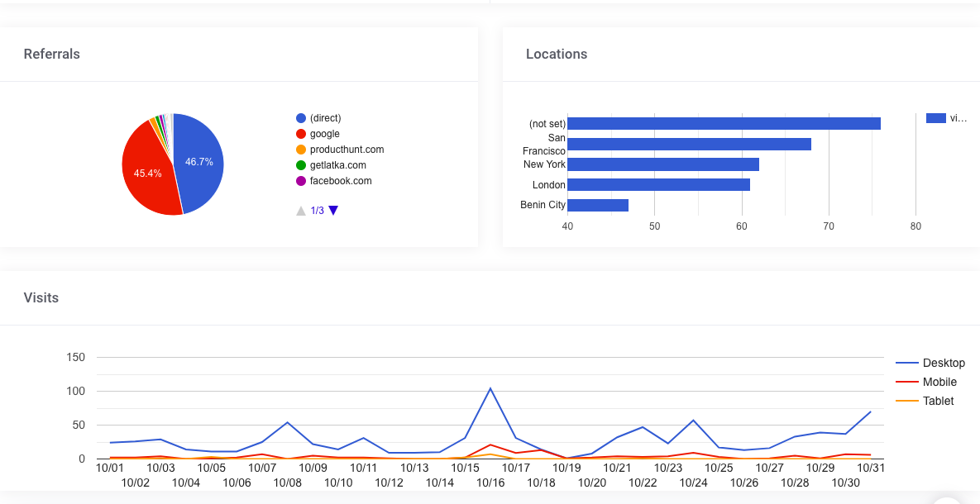Image resolution: width=980 pixels, height=504 pixels.
Task: Select the New York bar
Action: click(662, 164)
